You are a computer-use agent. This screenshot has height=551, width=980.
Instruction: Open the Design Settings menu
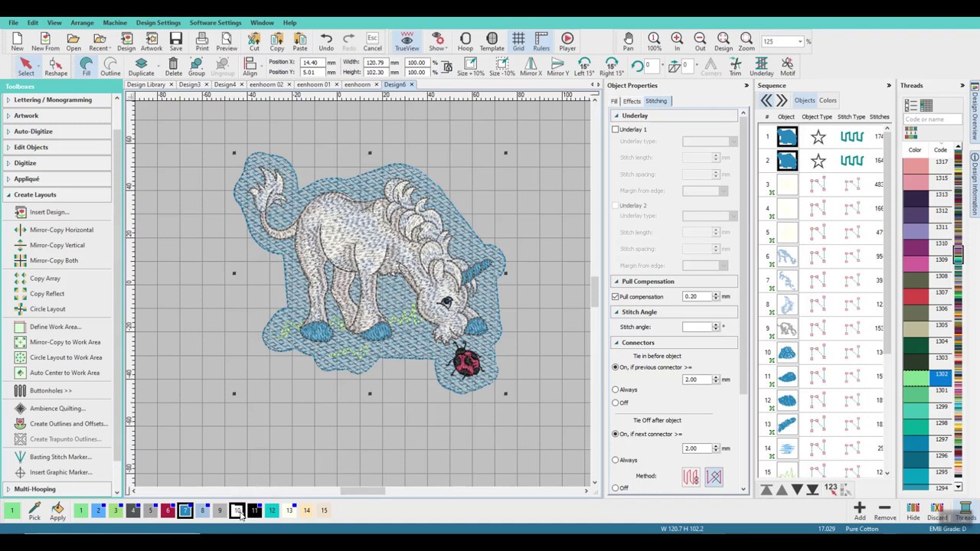[x=158, y=23]
